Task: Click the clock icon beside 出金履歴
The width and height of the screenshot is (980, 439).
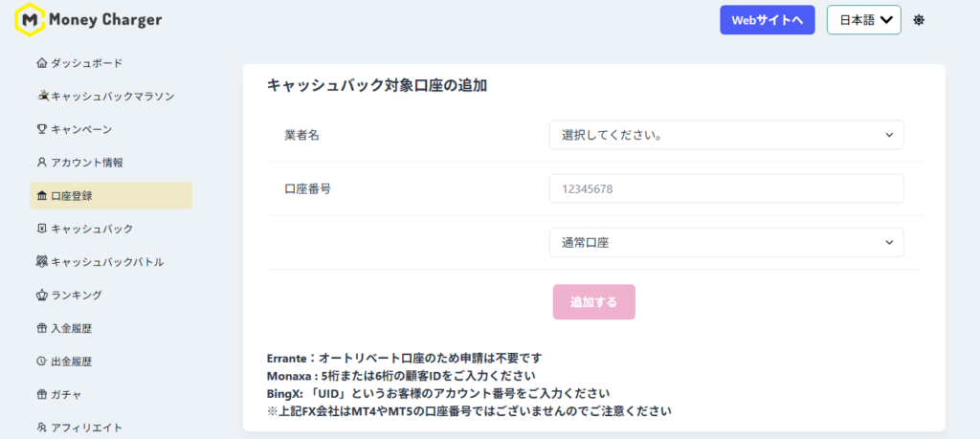Action: (x=41, y=362)
